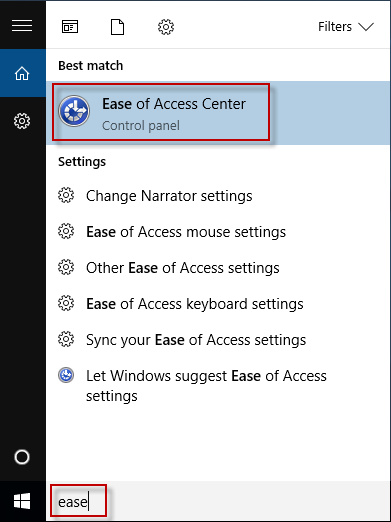Screen dimensions: 391x522
Task: Open Ease of Access keyboard settings
Action: (195, 304)
